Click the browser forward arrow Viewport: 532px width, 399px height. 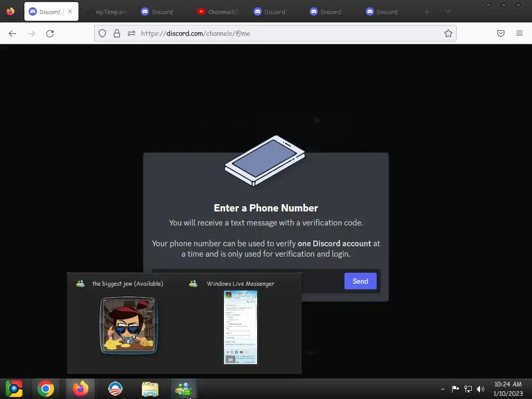31,33
